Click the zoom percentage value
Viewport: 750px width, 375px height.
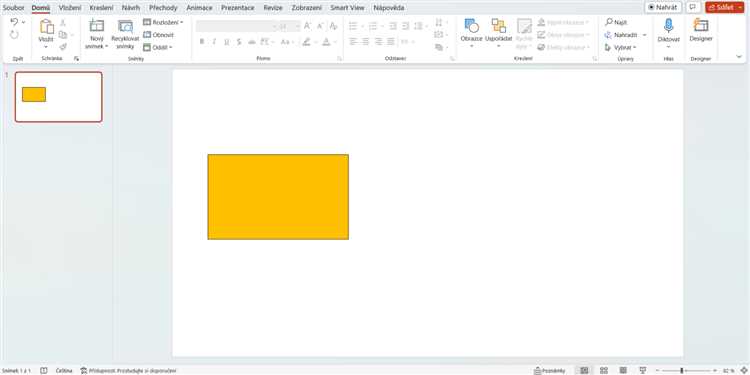728,371
